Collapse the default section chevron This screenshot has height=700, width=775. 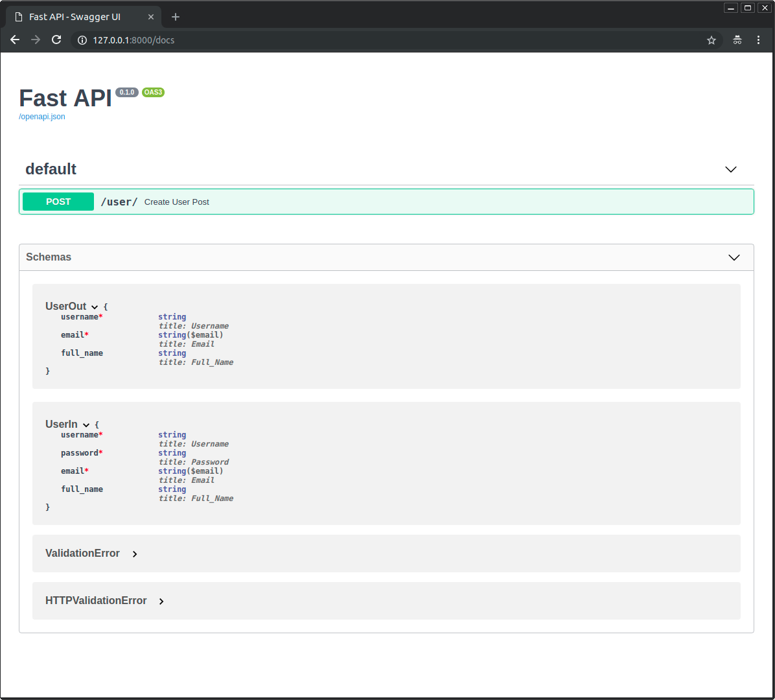tap(731, 169)
